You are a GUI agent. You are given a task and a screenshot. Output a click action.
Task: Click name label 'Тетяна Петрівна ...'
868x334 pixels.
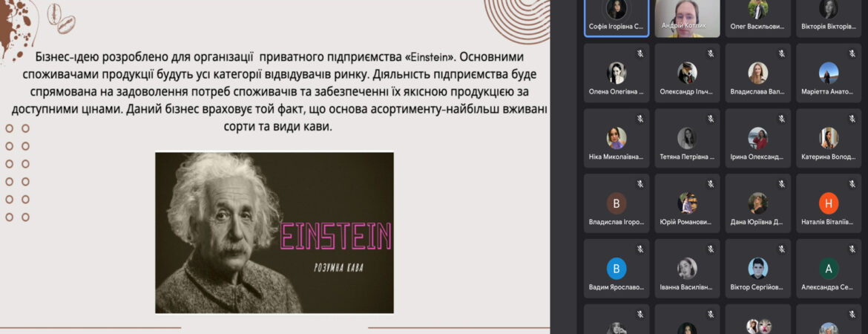tap(687, 157)
